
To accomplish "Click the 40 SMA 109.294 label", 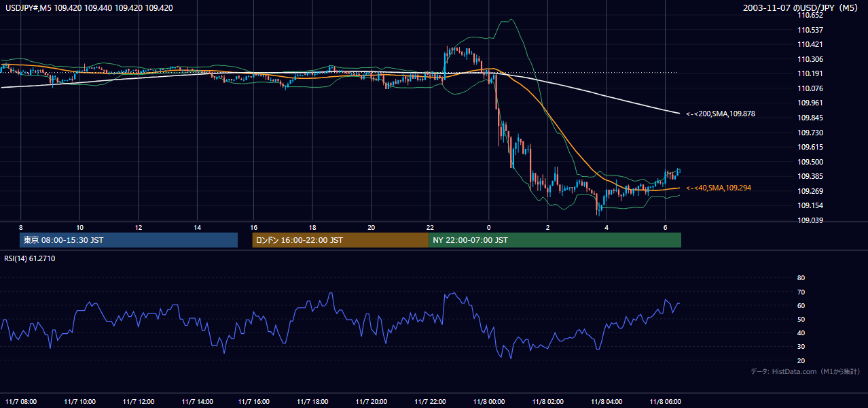I will (x=719, y=188).
